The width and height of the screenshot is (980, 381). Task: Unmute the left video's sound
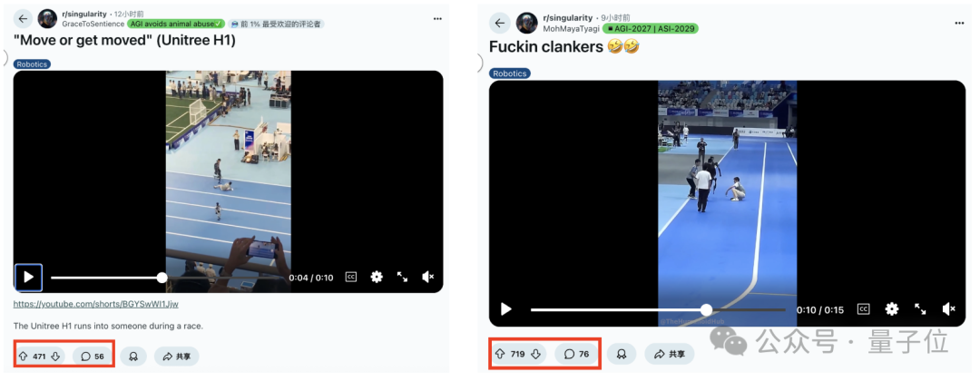click(x=428, y=277)
